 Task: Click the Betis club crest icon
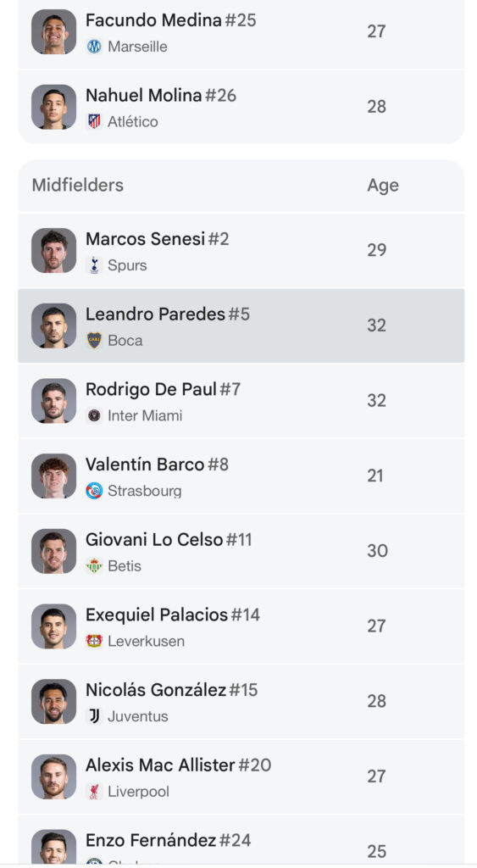click(94, 565)
